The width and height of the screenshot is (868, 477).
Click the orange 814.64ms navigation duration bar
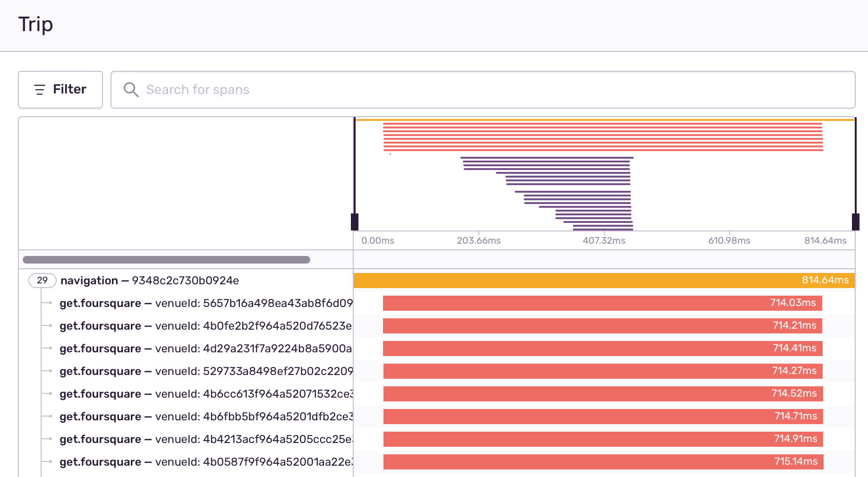pos(604,281)
